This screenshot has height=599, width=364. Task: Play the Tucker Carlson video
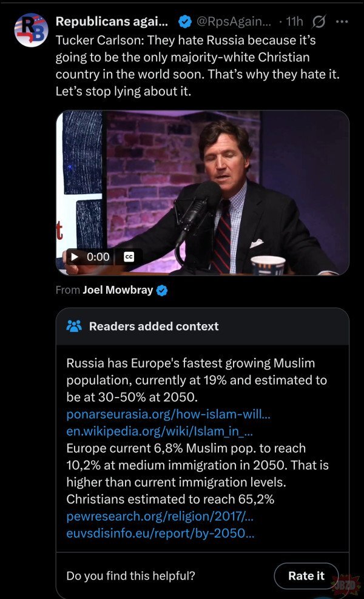pyautogui.click(x=75, y=257)
